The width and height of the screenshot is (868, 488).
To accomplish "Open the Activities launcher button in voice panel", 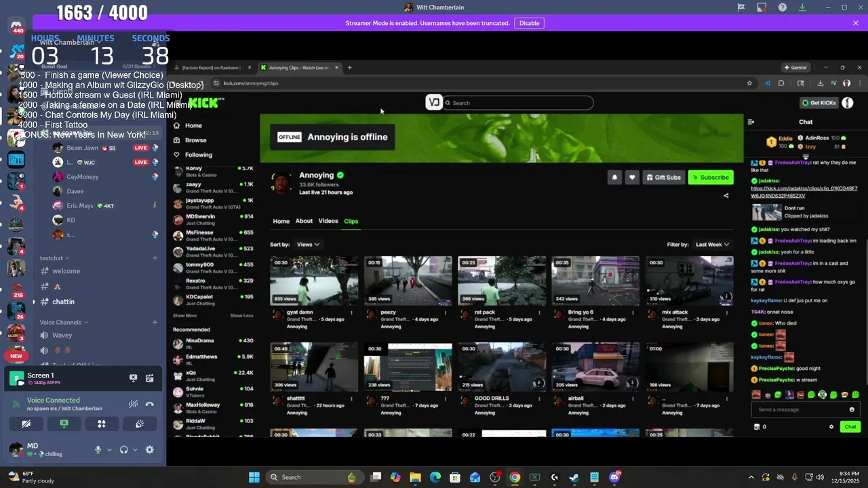I will [102, 424].
